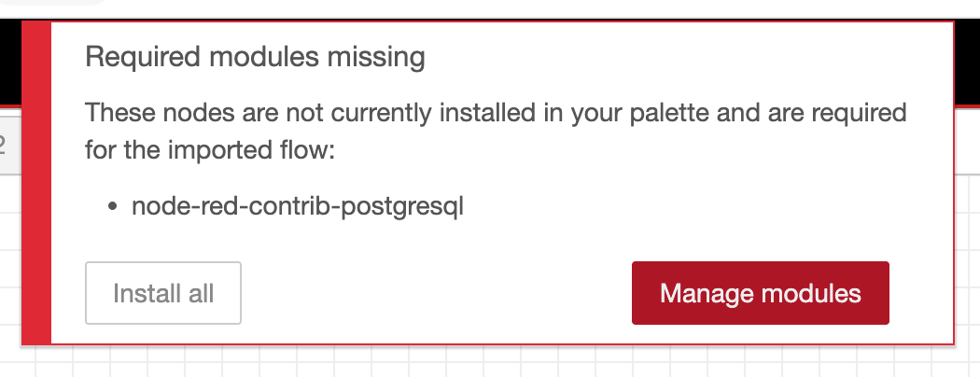Click the tab bar area right of notification
The width and height of the screenshot is (980, 377).
[x=968, y=141]
